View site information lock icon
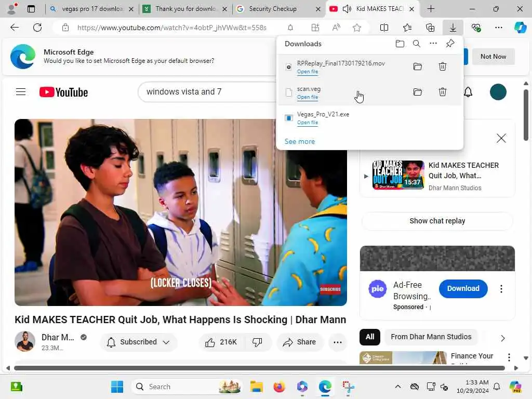This screenshot has height=399, width=532. tap(65, 28)
